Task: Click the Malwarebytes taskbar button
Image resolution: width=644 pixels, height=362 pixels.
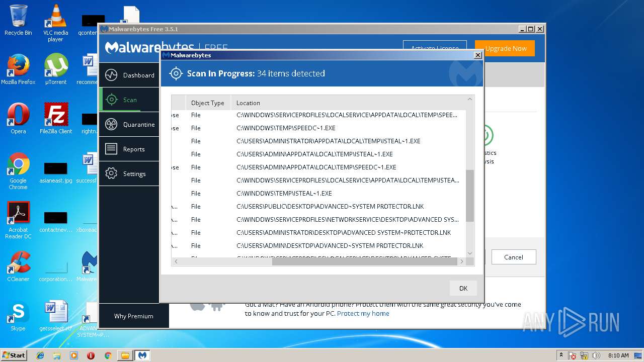Action: [x=142, y=355]
